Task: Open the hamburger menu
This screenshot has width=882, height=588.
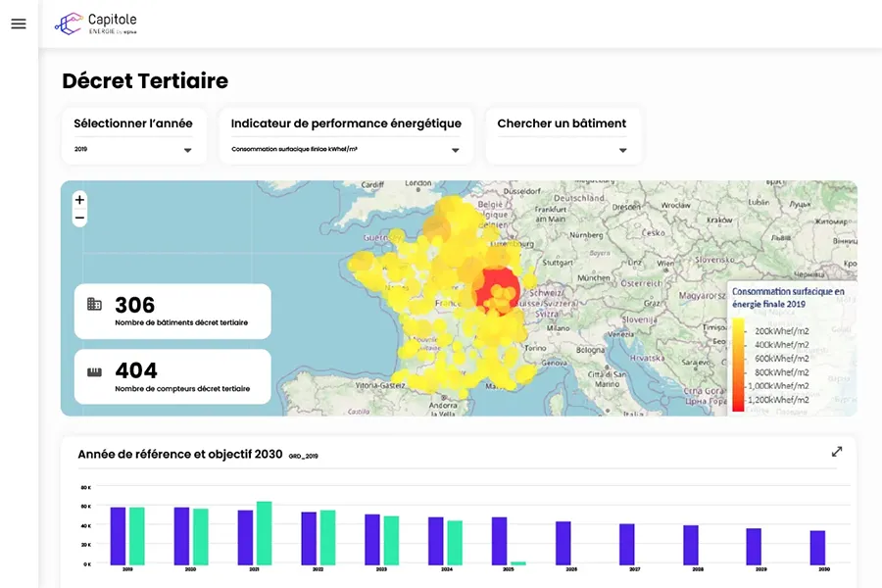Action: coord(19,24)
